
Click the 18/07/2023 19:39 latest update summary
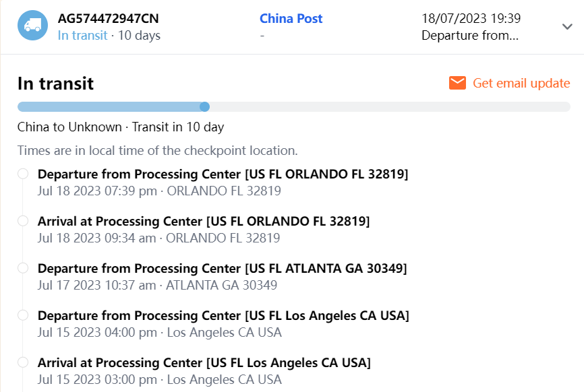coord(471,19)
